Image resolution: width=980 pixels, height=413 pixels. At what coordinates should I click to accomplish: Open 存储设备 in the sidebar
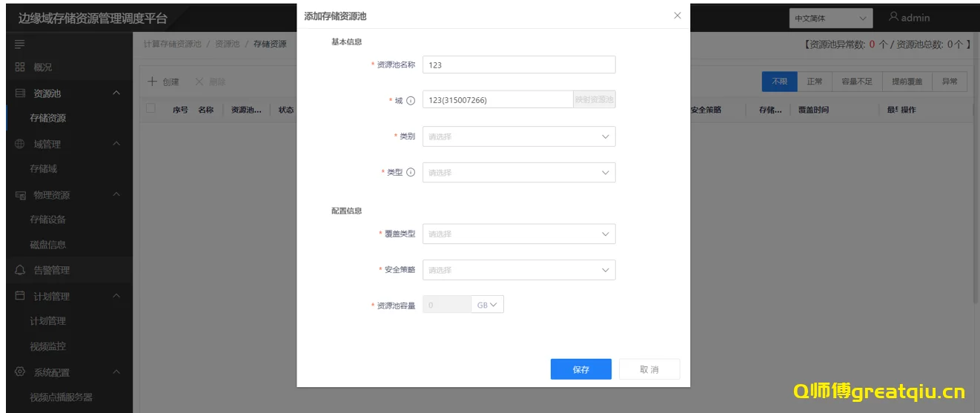click(47, 219)
